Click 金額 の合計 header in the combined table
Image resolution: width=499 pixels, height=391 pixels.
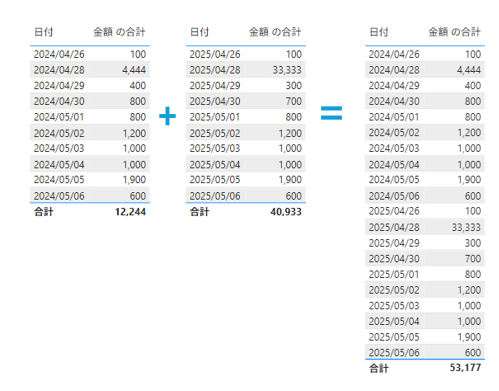click(x=454, y=32)
